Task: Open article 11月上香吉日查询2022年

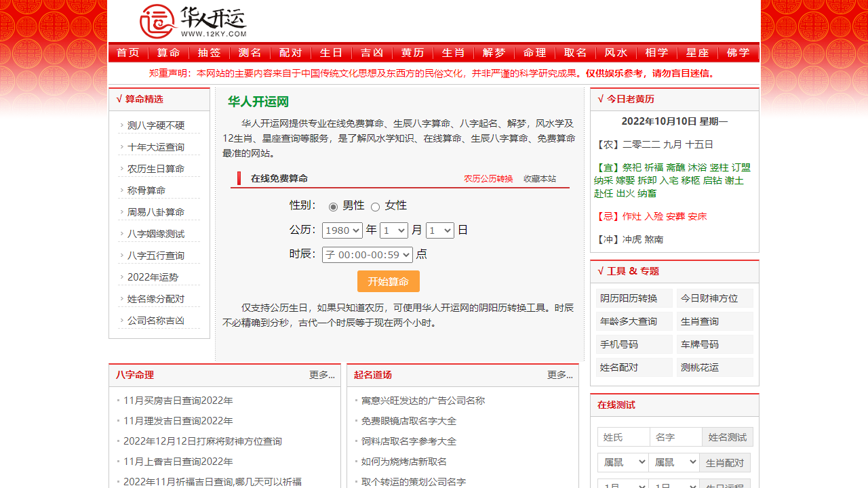Action: 178,462
